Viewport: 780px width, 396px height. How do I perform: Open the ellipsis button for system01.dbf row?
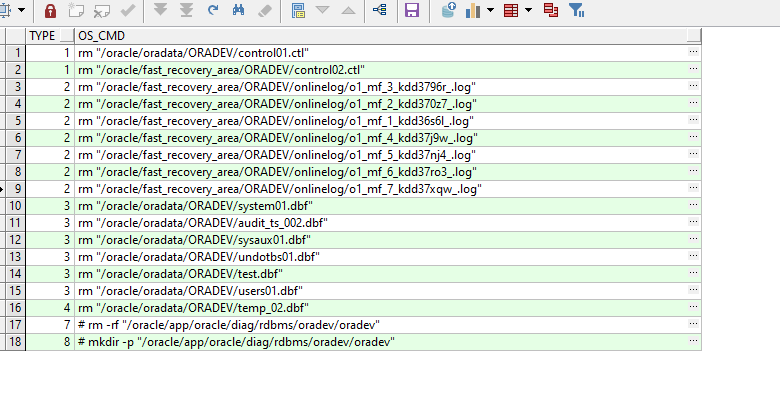point(693,205)
